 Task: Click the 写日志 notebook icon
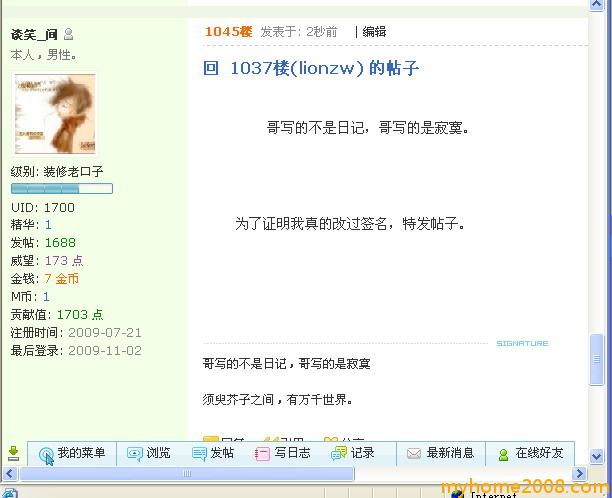(x=262, y=454)
